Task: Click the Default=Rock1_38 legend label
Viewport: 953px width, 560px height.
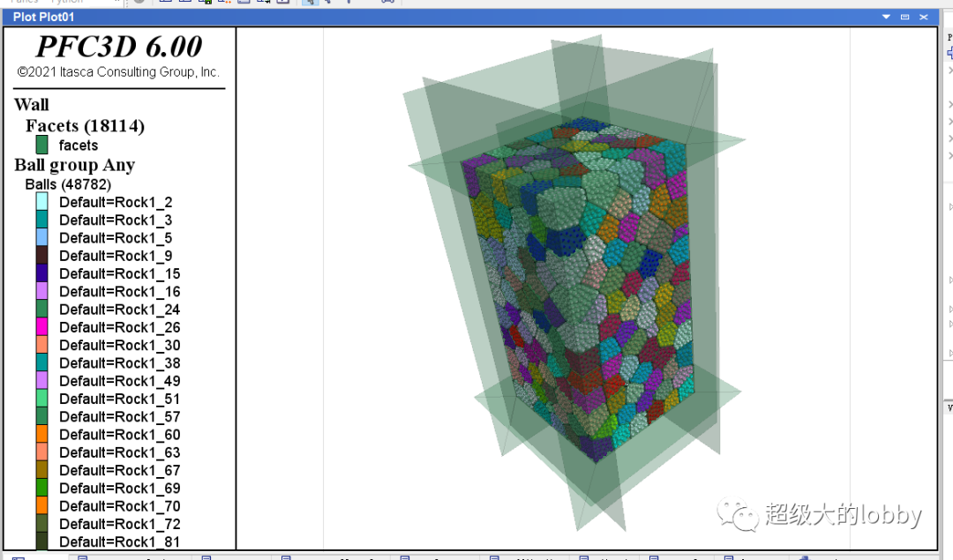Action: click(x=120, y=363)
